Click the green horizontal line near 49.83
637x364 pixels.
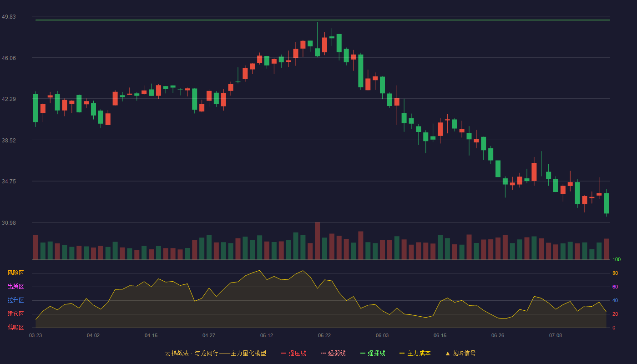323,20
